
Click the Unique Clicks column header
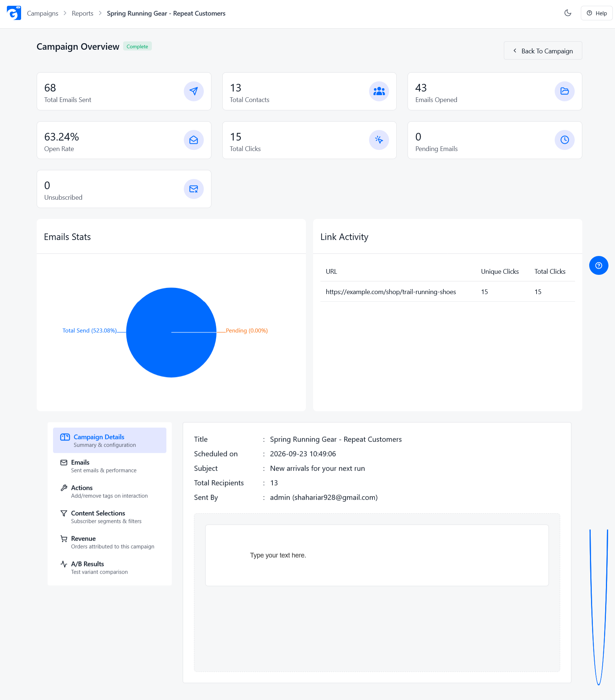500,272
